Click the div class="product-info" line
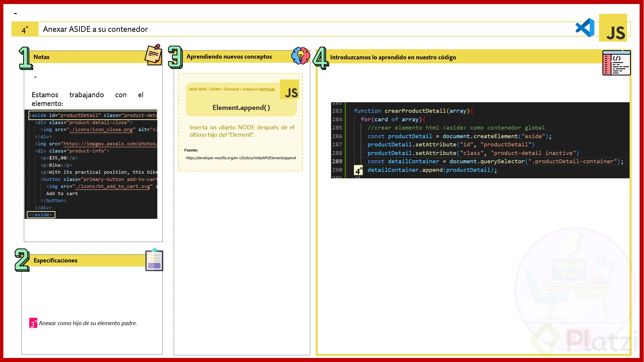Image resolution: width=644 pixels, height=362 pixels. click(x=72, y=151)
